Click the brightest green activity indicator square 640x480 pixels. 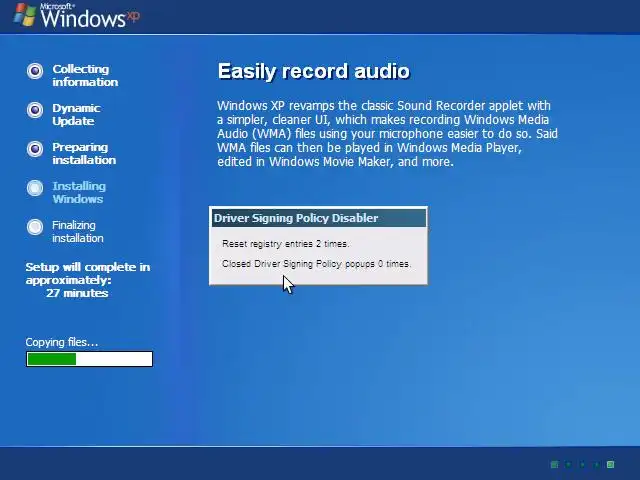point(611,464)
